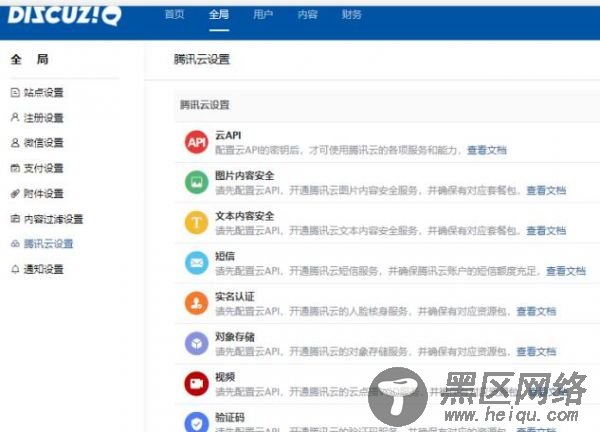Click the 腾讯云设置 page heading
Screen dimensions: 600x432
pyautogui.click(x=202, y=59)
